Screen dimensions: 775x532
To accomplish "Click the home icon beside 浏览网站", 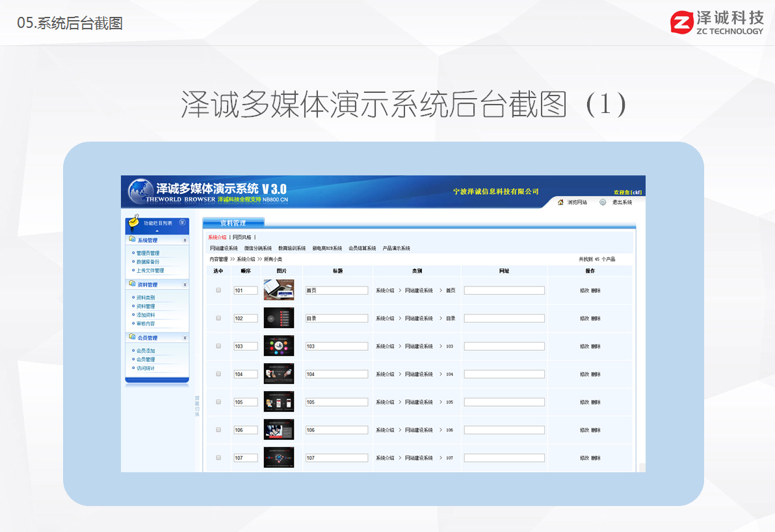I will pos(560,202).
